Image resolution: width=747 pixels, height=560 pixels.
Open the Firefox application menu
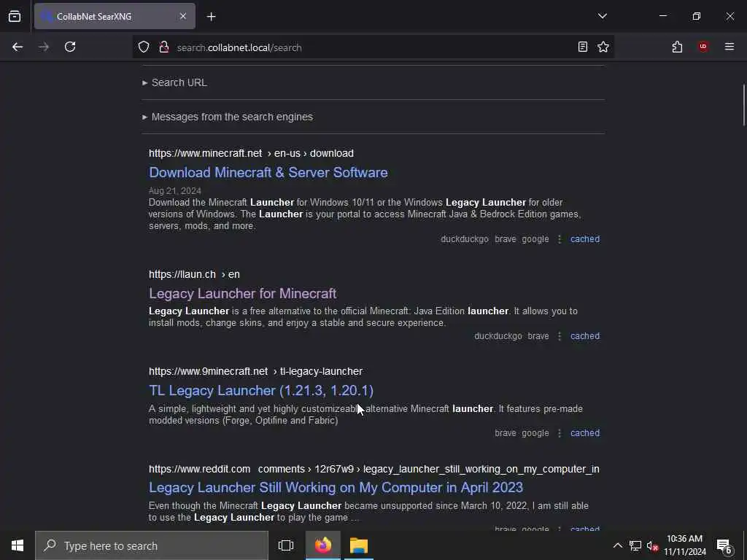pyautogui.click(x=729, y=47)
